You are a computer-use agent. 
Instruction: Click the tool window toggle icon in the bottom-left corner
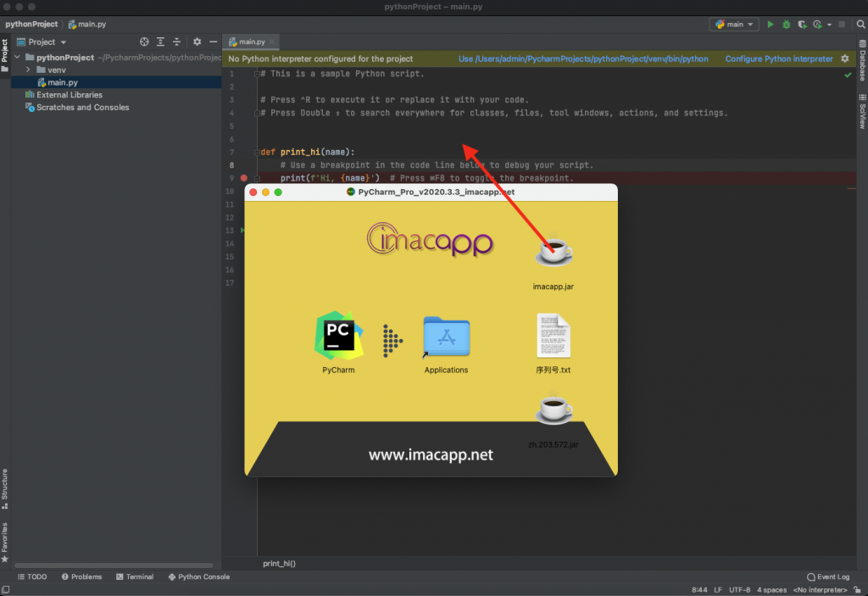(x=6, y=590)
